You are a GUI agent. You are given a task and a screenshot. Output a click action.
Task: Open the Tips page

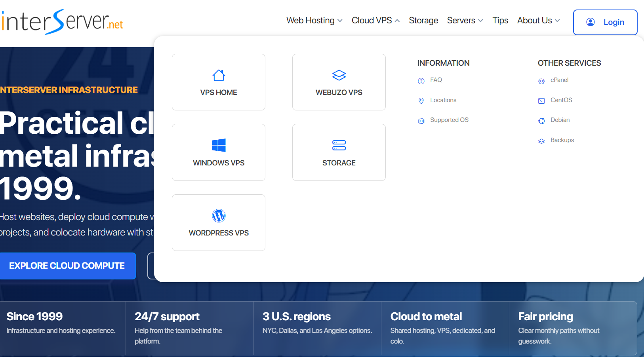tap(500, 21)
